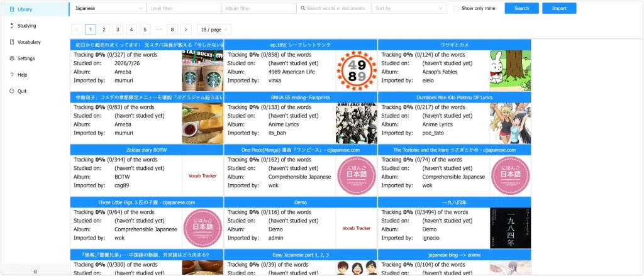Click the search magnifier icon
The image size is (644, 276).
click(303, 8)
